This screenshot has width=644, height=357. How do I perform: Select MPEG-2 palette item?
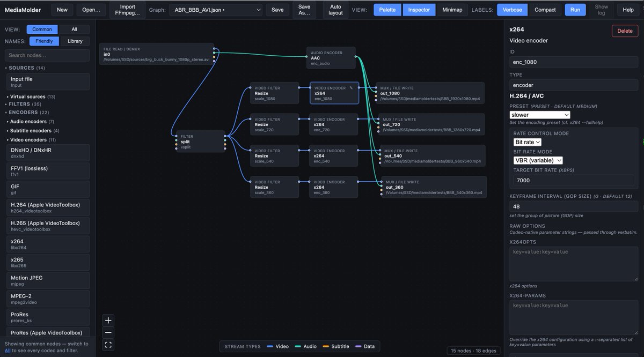pyautogui.click(x=48, y=299)
